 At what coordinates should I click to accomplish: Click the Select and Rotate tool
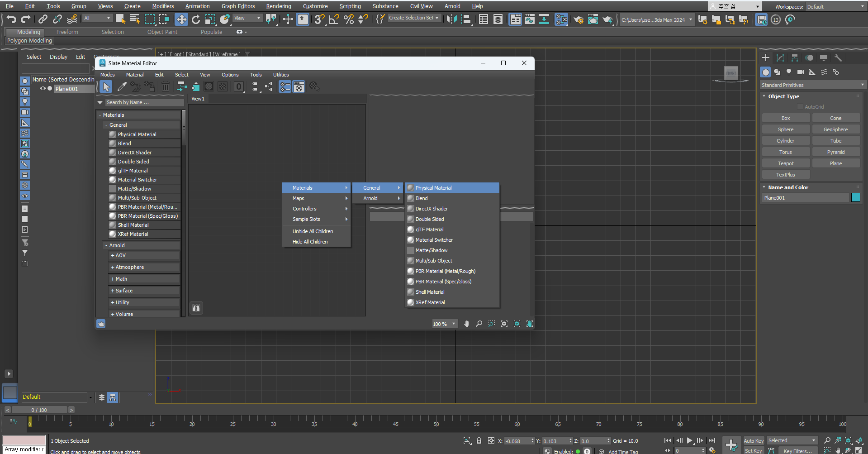[195, 19]
